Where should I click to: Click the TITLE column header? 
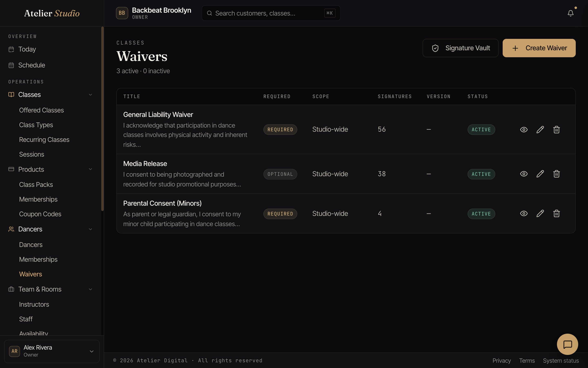[x=132, y=96]
